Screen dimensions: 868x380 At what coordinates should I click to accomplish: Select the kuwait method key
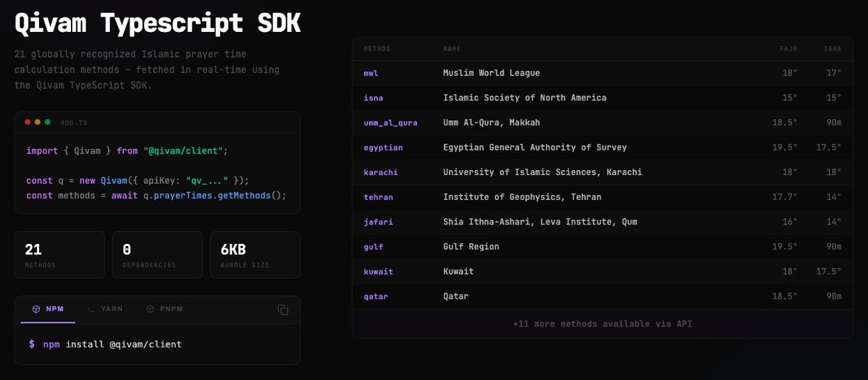point(378,271)
